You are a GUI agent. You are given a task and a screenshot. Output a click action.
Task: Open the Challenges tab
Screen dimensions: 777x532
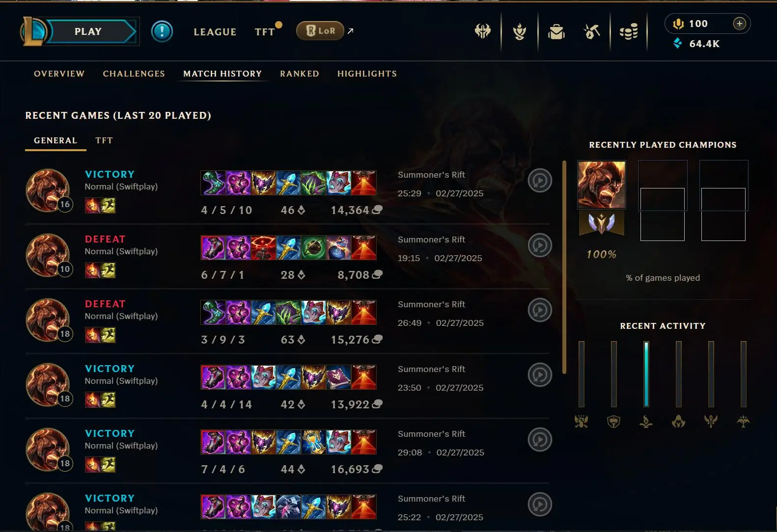coord(134,74)
